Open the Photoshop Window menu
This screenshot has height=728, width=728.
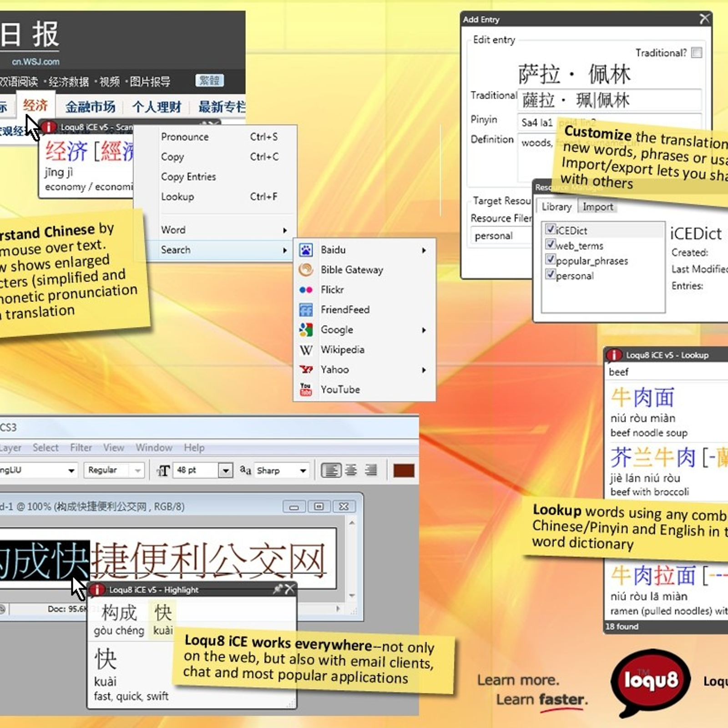click(154, 448)
